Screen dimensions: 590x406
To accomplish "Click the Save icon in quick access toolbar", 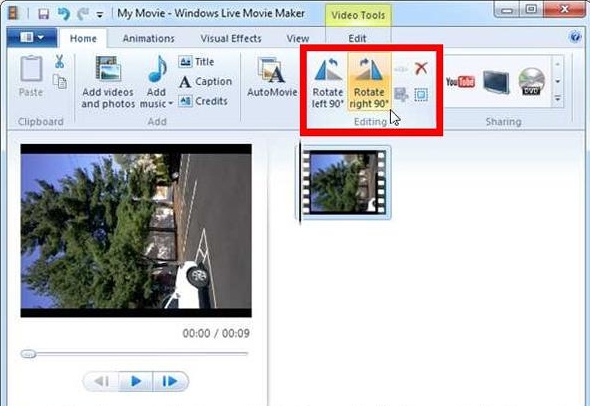I will point(44,14).
